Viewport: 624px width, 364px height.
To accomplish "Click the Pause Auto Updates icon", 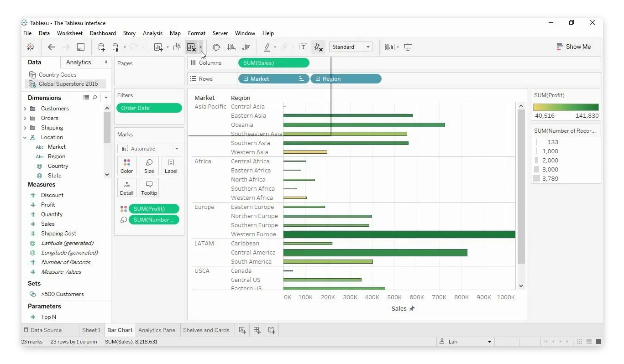I will tap(115, 47).
